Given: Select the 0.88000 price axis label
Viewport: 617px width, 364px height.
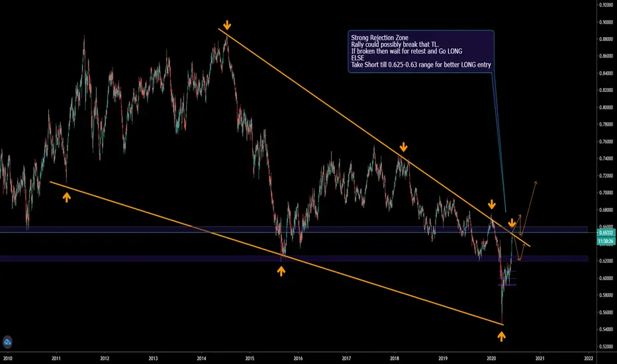Looking at the screenshot, I should coord(606,39).
